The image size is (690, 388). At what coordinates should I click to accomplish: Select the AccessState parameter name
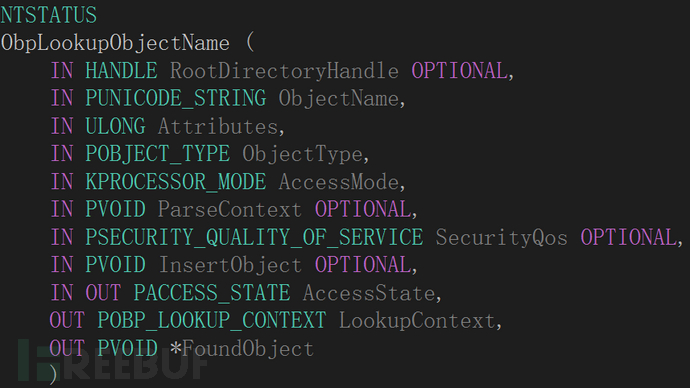(x=369, y=293)
